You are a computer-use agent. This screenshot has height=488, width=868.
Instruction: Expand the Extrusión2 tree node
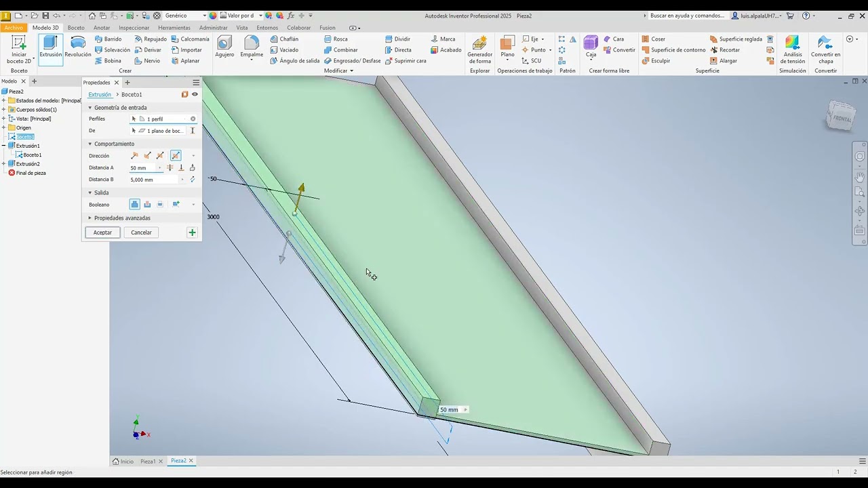coord(3,164)
